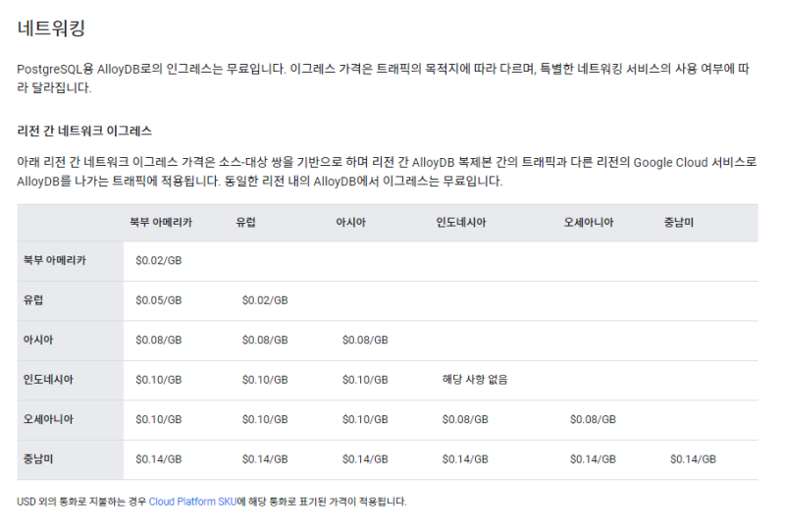
Task: Click the 오세아니아 row label
Action: pyautogui.click(x=48, y=419)
